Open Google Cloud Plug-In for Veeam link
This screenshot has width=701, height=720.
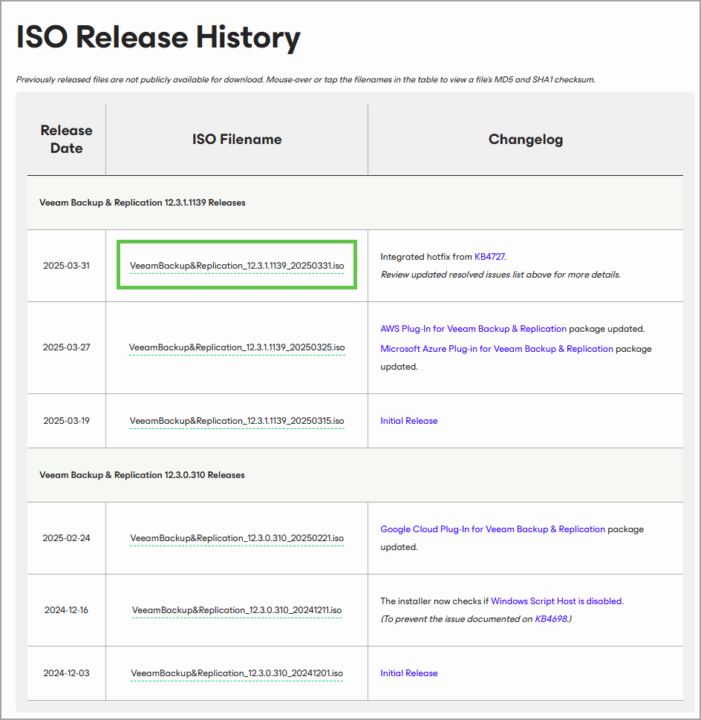click(493, 529)
